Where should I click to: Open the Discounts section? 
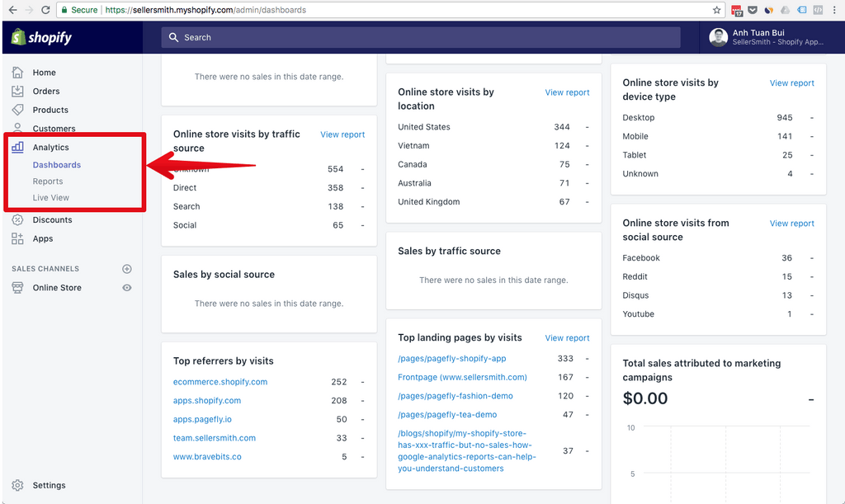(x=52, y=219)
